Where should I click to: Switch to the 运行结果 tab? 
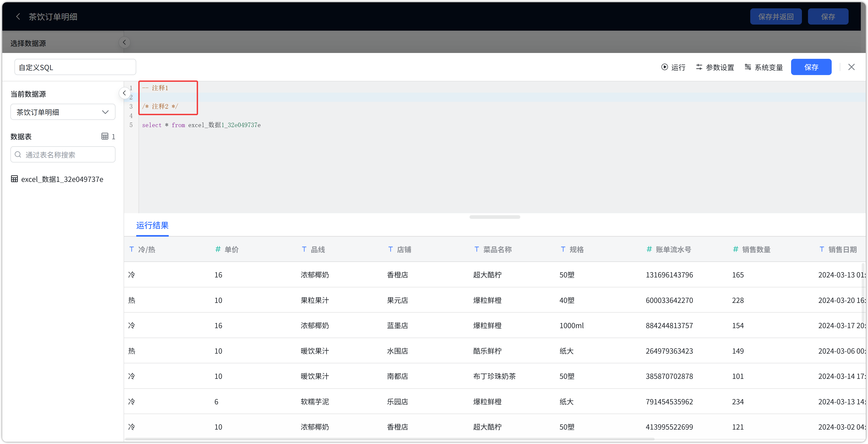pyautogui.click(x=152, y=225)
